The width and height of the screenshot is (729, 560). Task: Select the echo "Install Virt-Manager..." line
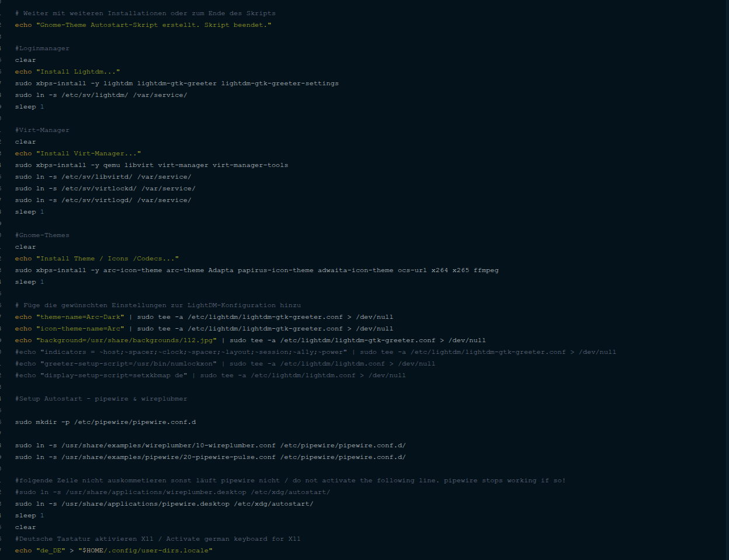pos(78,154)
